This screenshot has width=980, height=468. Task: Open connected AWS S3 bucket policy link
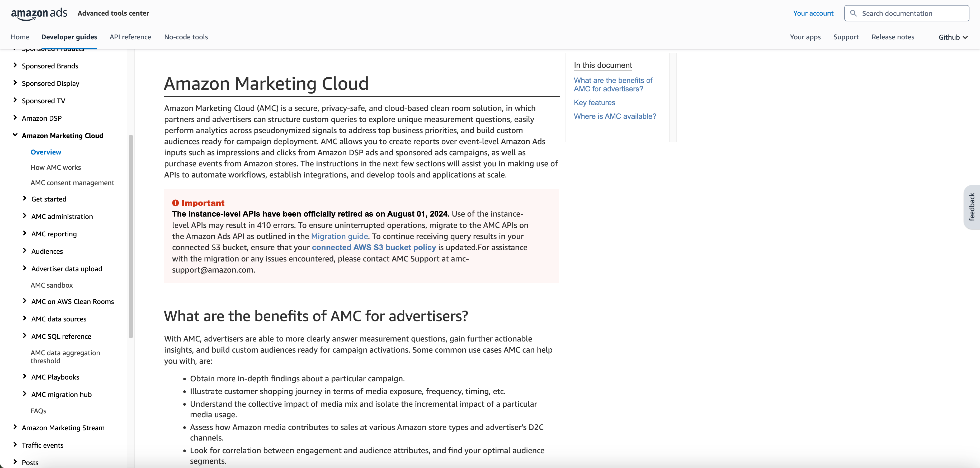click(x=374, y=247)
